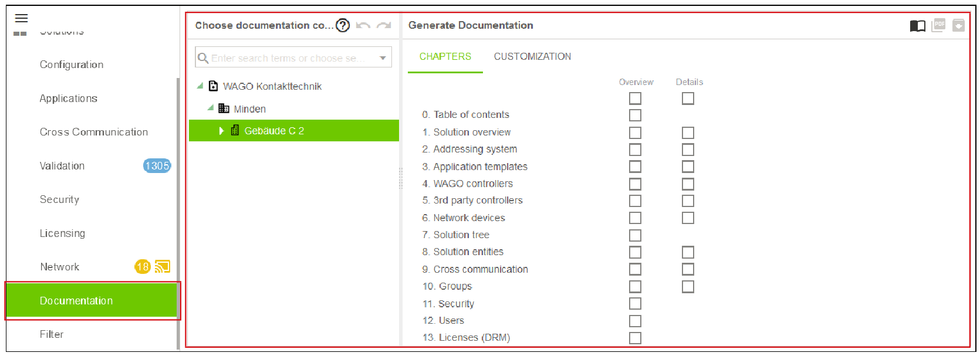The height and width of the screenshot is (356, 980).
Task: Select Documentation in the sidebar
Action: point(92,301)
